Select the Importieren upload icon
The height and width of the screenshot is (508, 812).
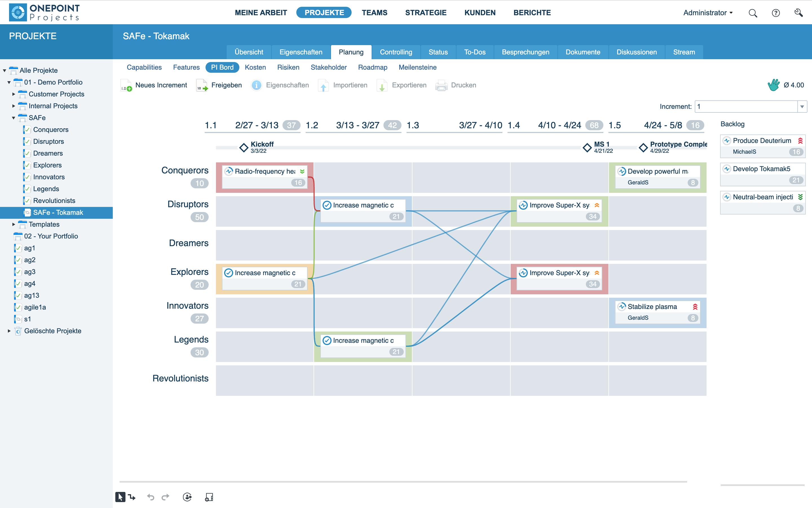(x=323, y=85)
